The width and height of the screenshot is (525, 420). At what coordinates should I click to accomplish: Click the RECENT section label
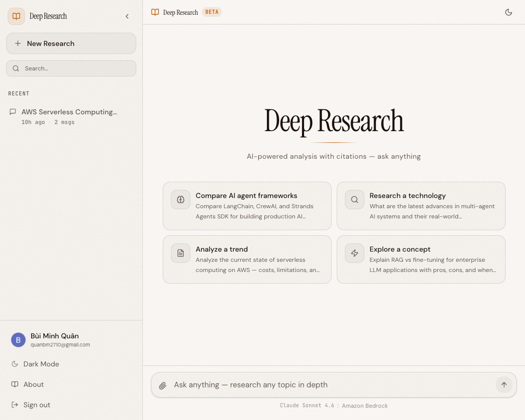[x=19, y=93]
